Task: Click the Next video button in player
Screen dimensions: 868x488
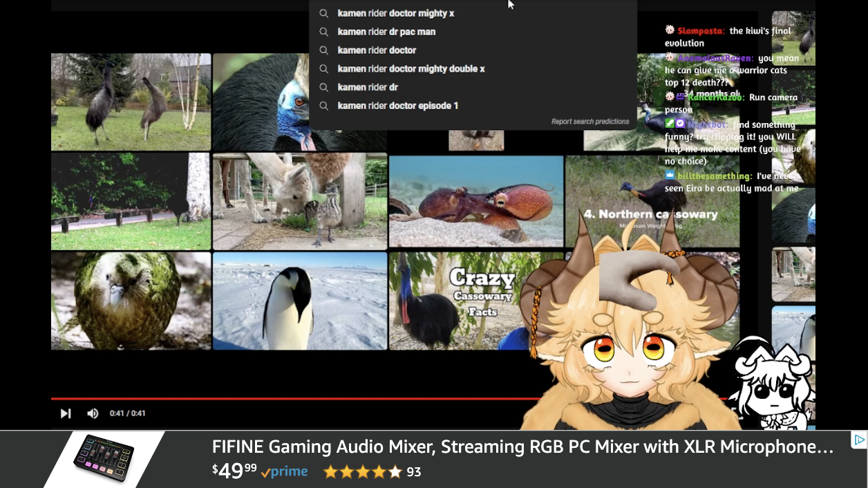Action: pos(66,413)
